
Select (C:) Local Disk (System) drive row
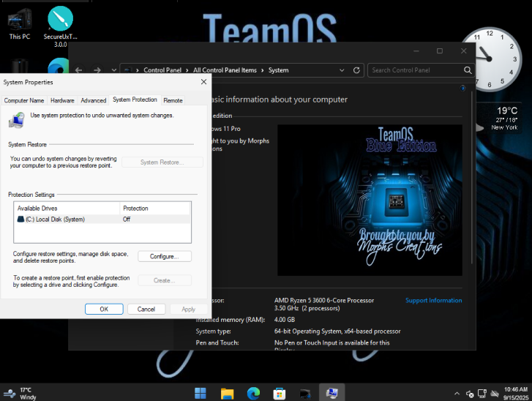point(102,219)
